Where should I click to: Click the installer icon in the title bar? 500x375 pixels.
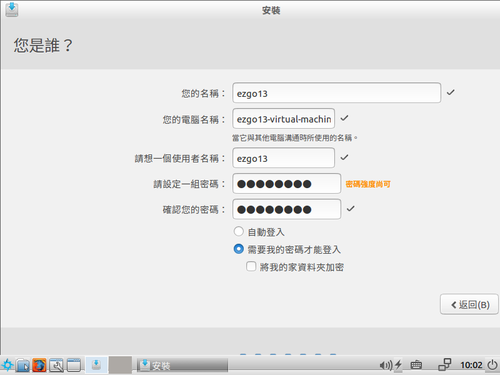click(x=12, y=9)
